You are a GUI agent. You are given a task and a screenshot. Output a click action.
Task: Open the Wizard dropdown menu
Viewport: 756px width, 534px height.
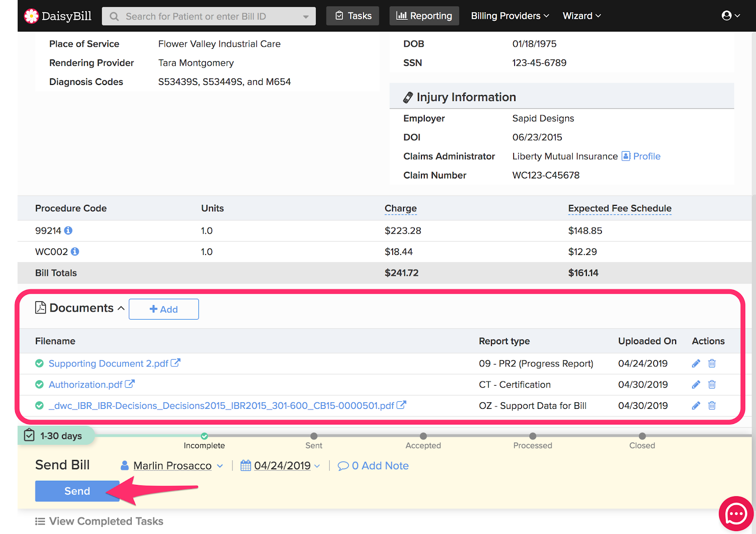click(582, 16)
